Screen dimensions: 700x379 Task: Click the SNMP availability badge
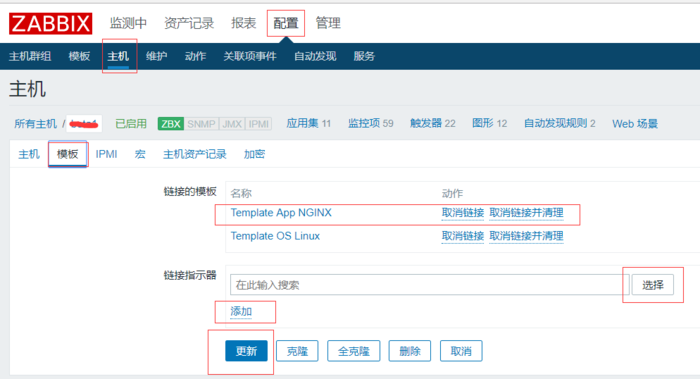click(201, 124)
